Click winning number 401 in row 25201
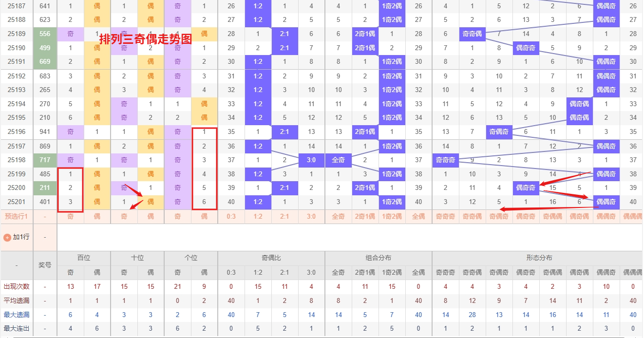 tap(45, 202)
